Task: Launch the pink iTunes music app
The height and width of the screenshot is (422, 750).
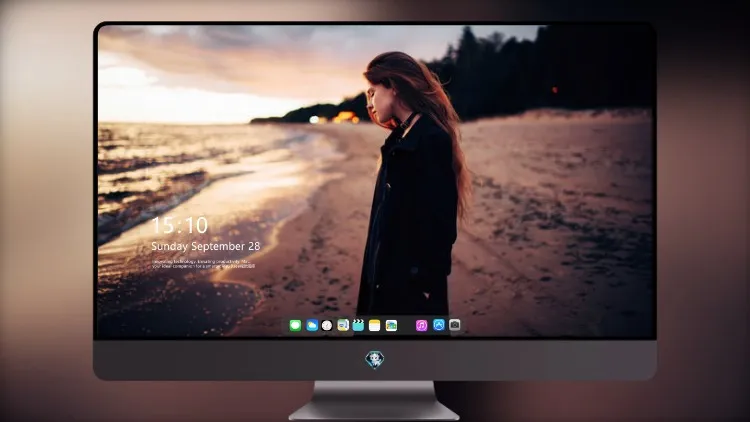Action: pos(421,326)
